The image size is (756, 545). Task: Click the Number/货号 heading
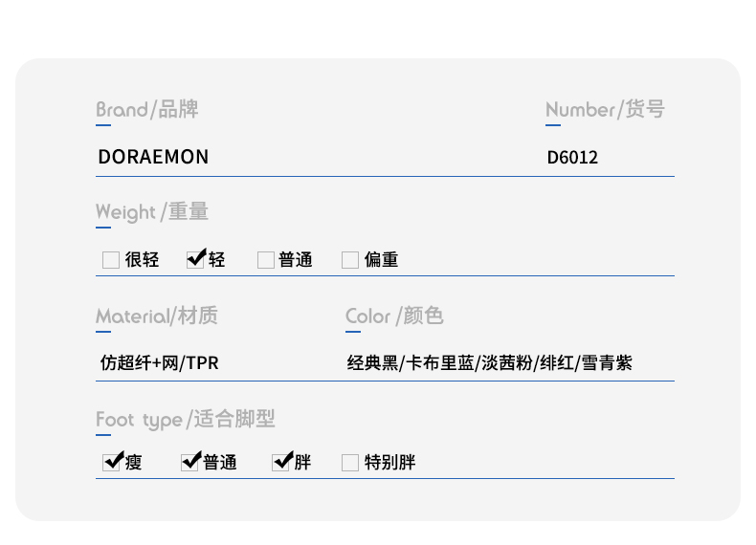pyautogui.click(x=605, y=109)
